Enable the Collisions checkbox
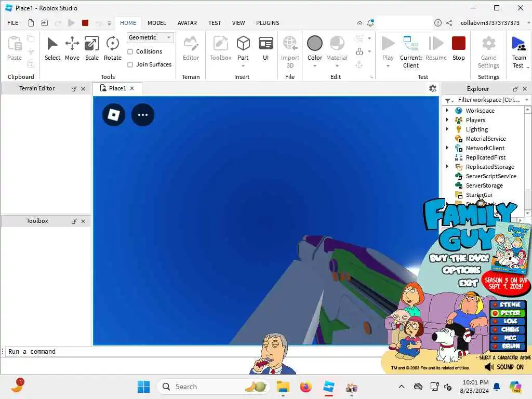 130,51
